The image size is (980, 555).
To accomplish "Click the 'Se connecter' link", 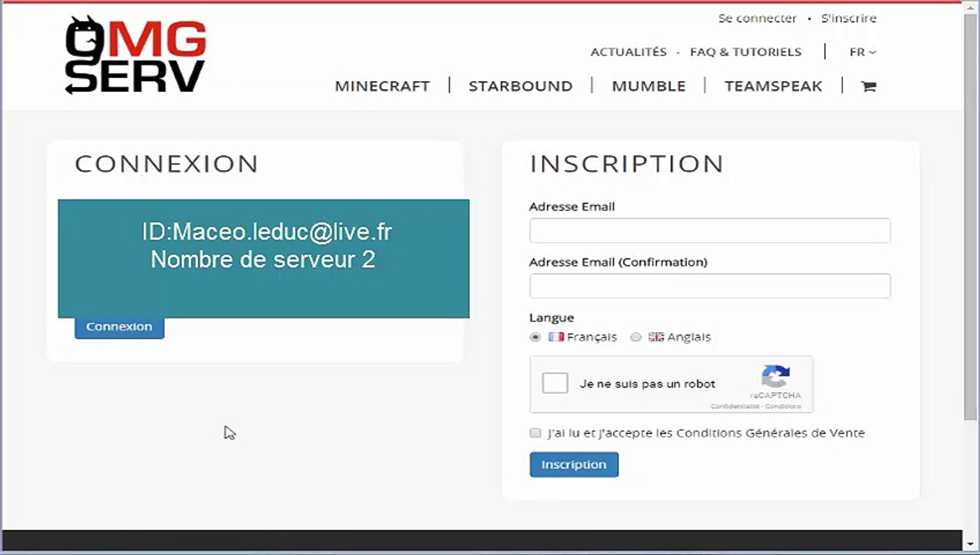I will (x=757, y=18).
